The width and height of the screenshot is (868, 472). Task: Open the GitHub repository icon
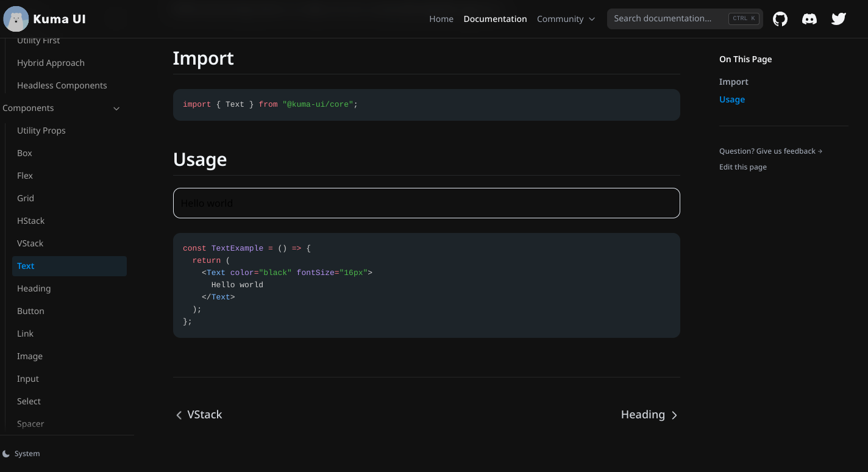780,19
